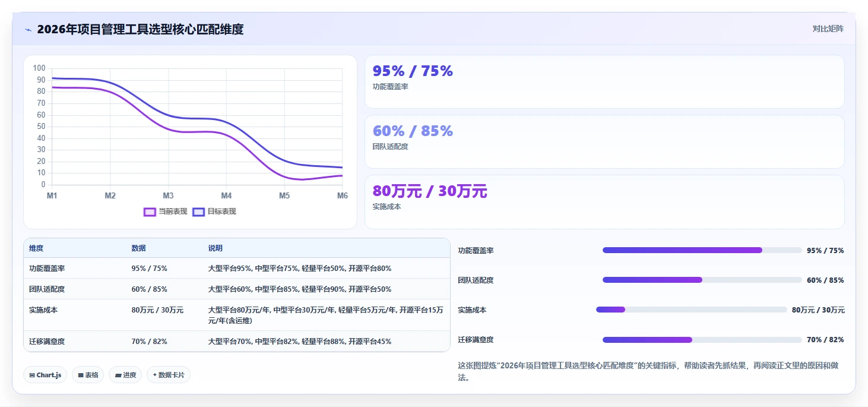The width and height of the screenshot is (868, 407).
Task: Click the M1 axis label on chart
Action: coord(52,196)
